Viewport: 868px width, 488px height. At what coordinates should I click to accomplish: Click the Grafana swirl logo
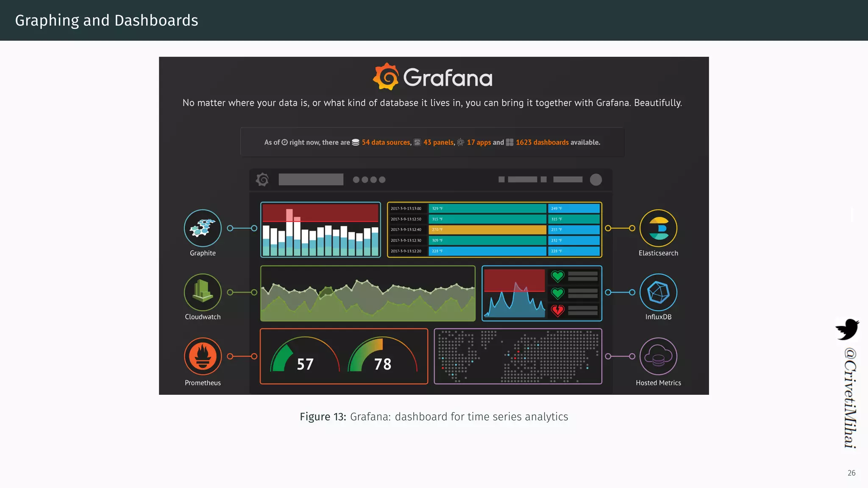pos(386,77)
